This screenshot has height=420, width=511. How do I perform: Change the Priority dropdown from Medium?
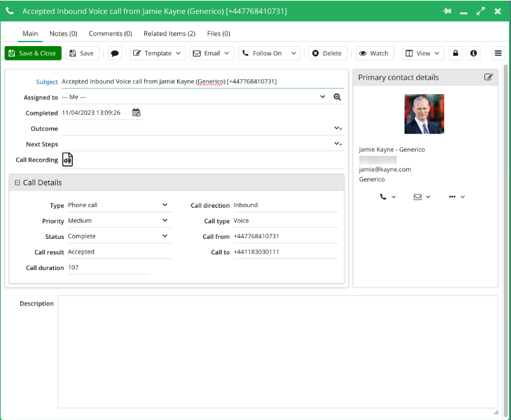click(x=165, y=220)
